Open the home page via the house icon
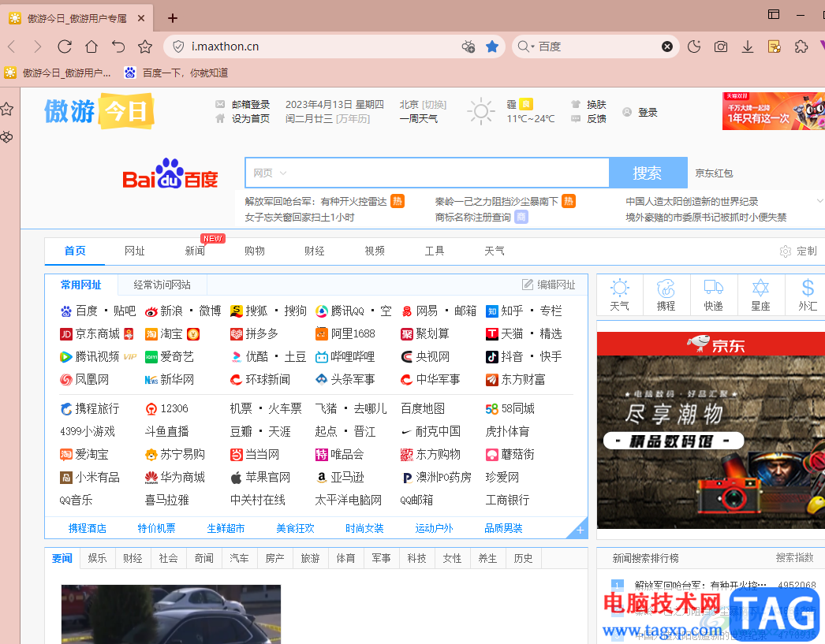 pos(91,47)
